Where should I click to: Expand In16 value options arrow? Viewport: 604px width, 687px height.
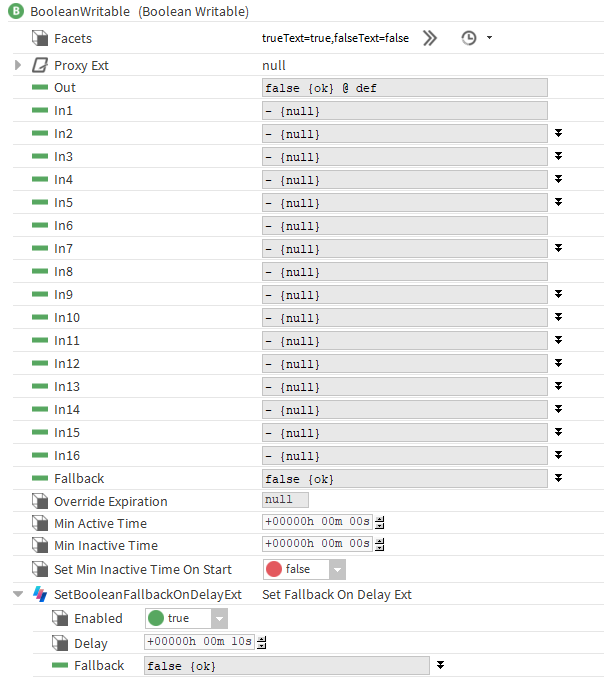point(558,455)
